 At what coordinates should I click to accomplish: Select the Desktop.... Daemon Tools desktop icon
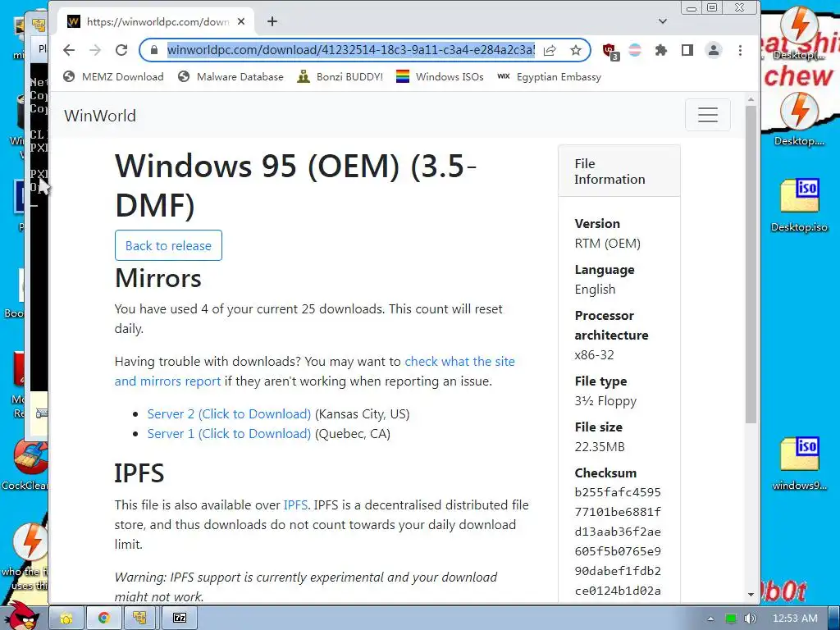coord(799,120)
